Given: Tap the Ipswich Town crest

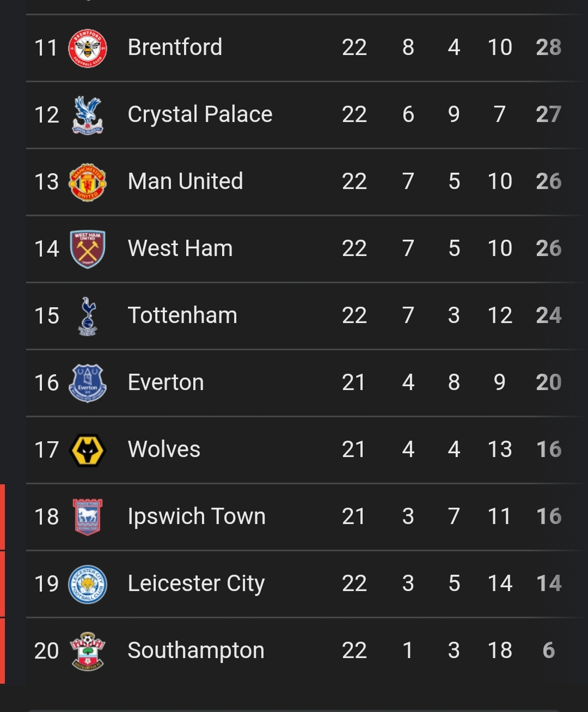Looking at the screenshot, I should (x=88, y=517).
